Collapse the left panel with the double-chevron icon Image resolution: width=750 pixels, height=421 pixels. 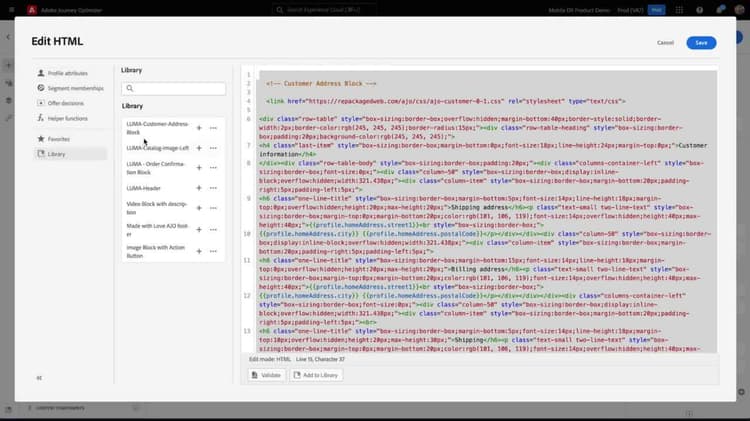tap(39, 378)
